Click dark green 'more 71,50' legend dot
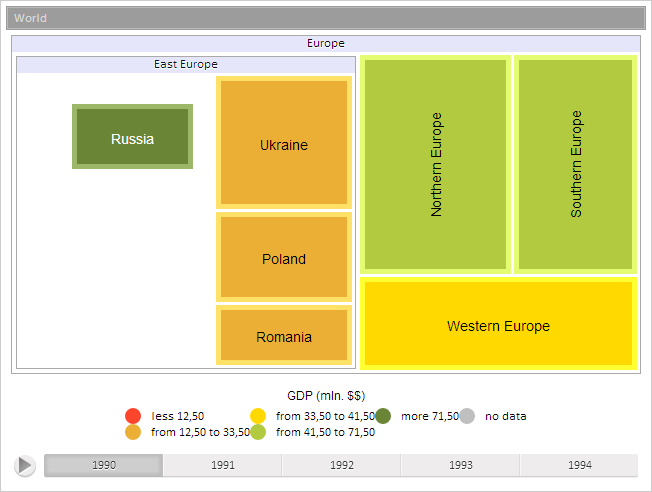The image size is (652, 492). click(383, 416)
